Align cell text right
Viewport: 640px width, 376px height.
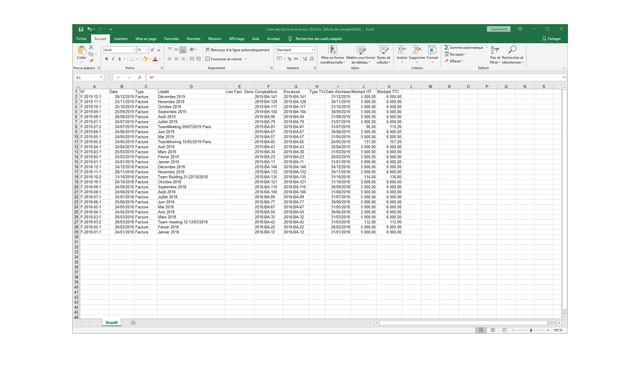[183, 59]
